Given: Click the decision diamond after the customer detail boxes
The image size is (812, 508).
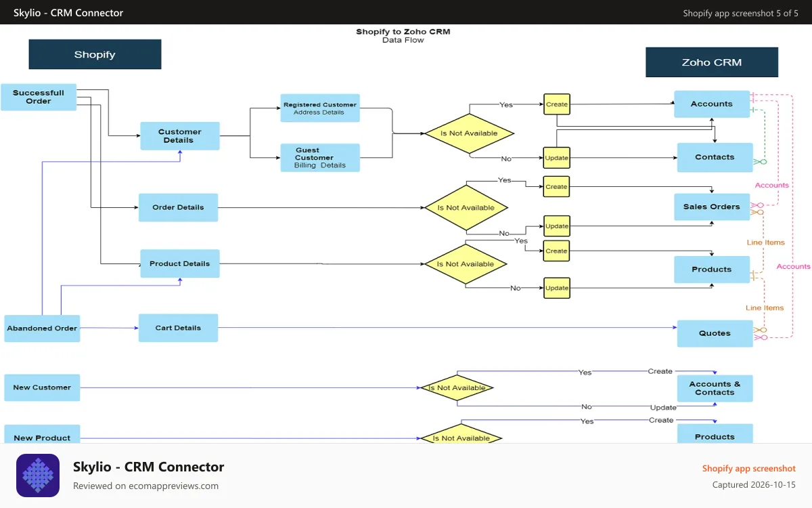Looking at the screenshot, I should click(469, 133).
